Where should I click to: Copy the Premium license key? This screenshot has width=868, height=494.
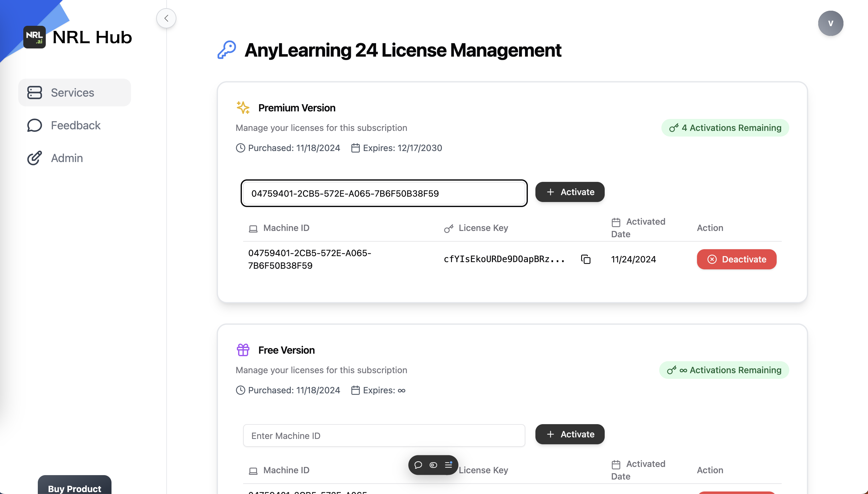click(x=585, y=259)
